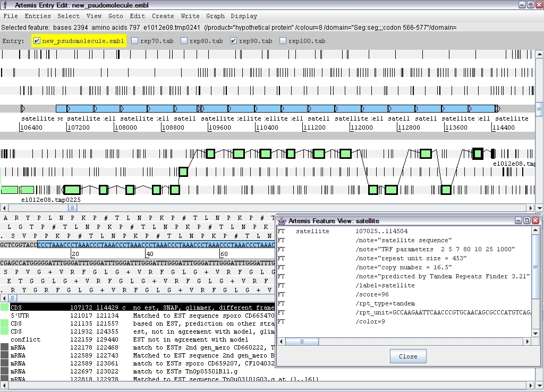544x392 pixels.
Task: Open the Display menu
Action: (244, 16)
